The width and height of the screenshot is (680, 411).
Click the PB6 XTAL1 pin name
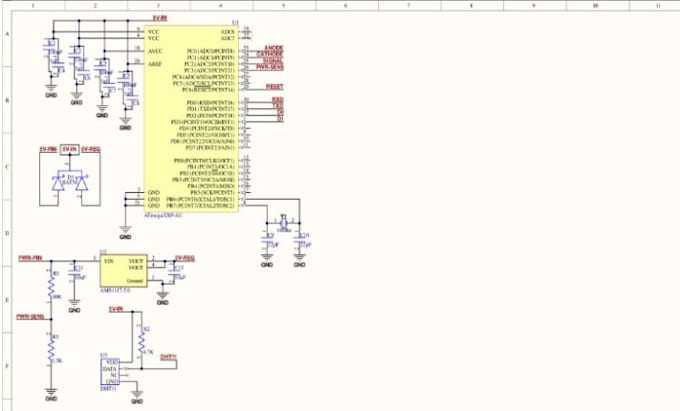[x=200, y=199]
